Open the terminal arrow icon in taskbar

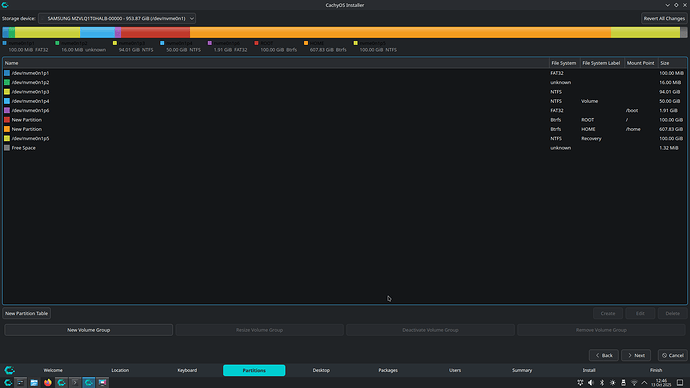[75, 382]
